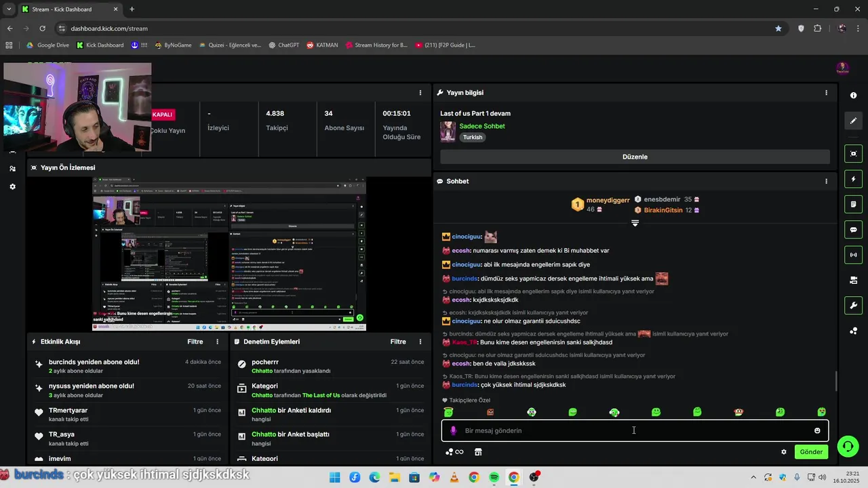
Task: Open the browser extensions puzzle icon
Action: 817,28
